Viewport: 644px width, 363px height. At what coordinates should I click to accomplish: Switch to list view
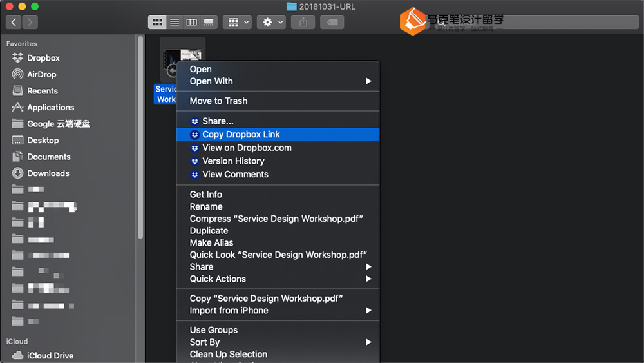(x=175, y=22)
